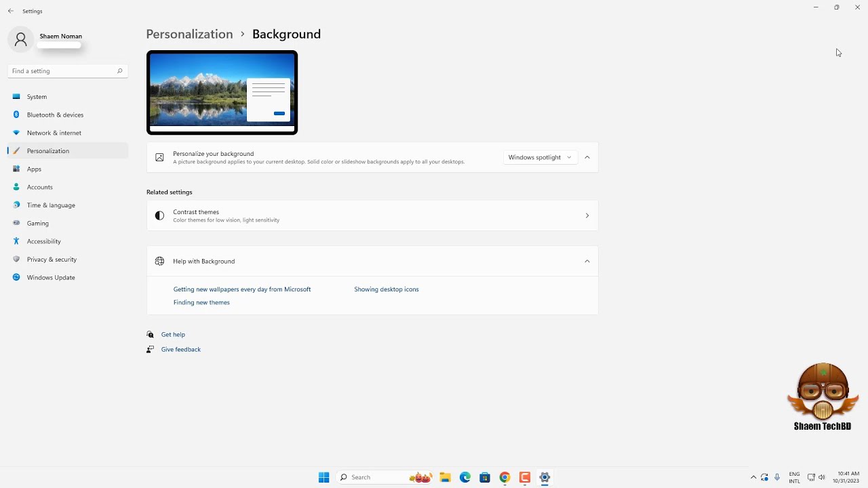Click the Personalization breadcrumb link
868x488 pixels.
coord(189,34)
